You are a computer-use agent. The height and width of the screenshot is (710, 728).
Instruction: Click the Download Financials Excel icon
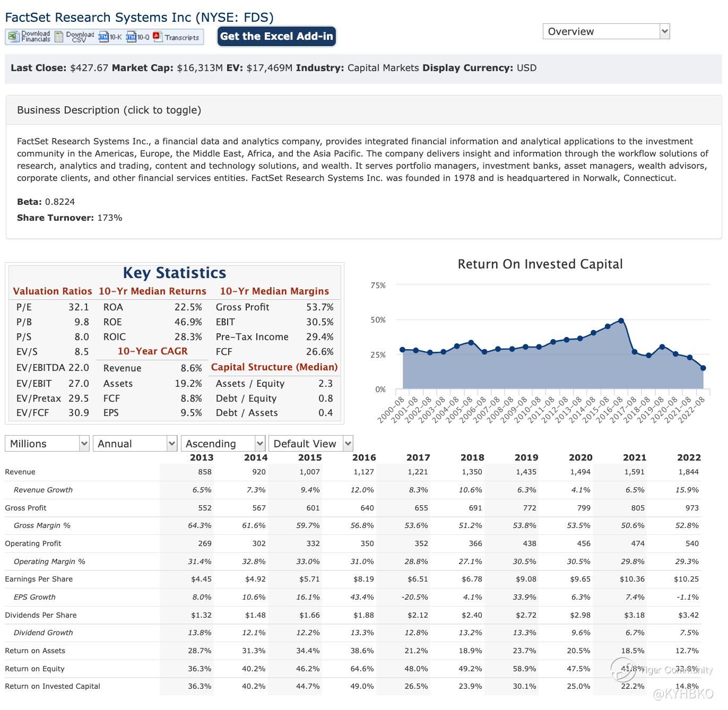[x=13, y=37]
